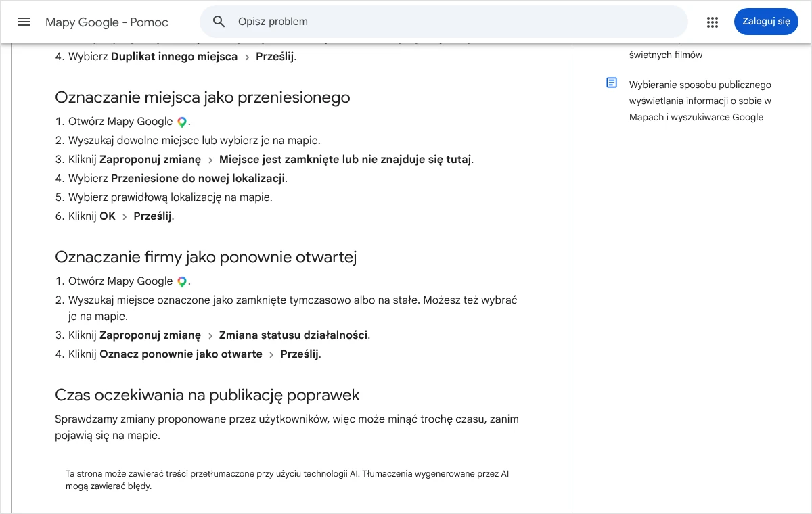Click Maps pin icon under Oznaczanie firmy jako ponownie otwartej
Viewport: 812px width, 514px height.
click(x=182, y=282)
